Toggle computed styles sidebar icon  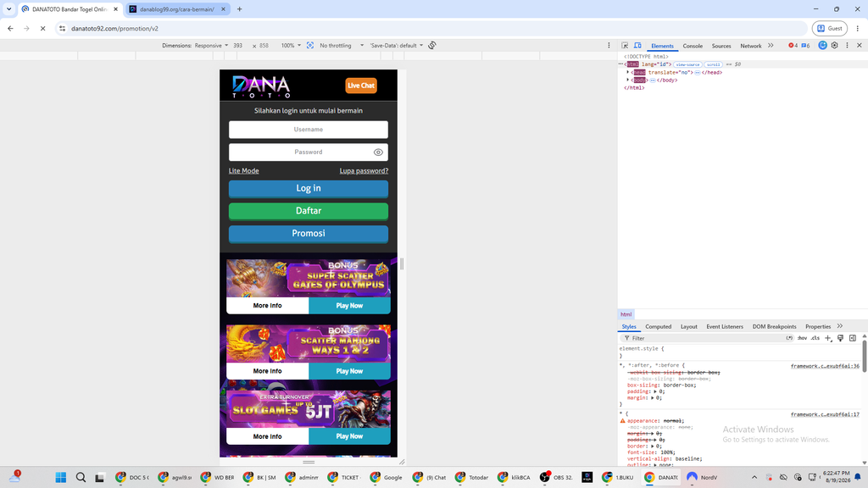tap(853, 338)
